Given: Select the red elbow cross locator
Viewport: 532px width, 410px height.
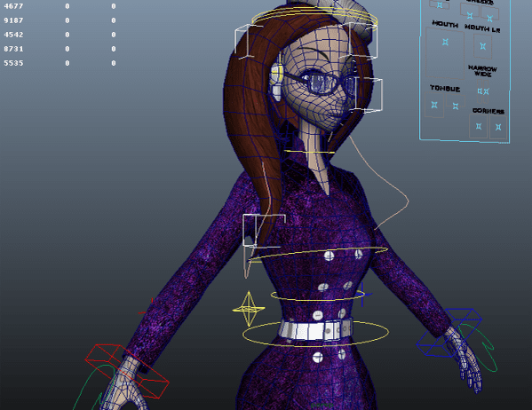Looking at the screenshot, I should click(x=148, y=306).
